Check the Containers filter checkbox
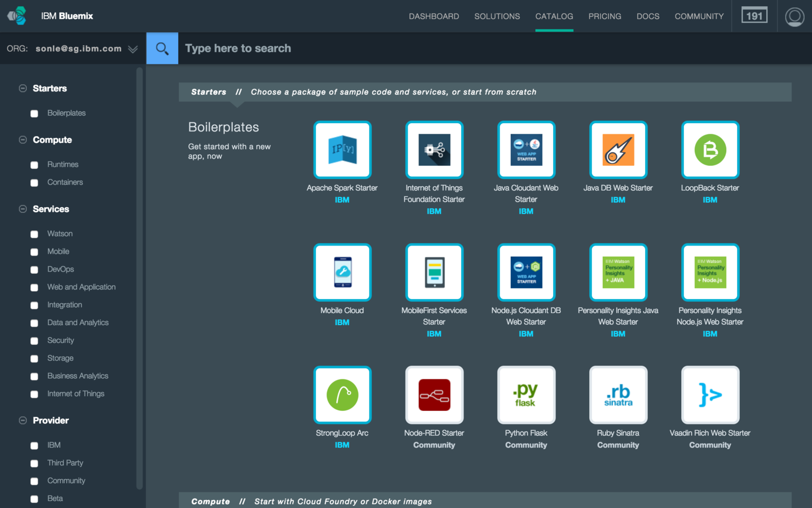Screen dimensions: 812x508 pos(34,182)
